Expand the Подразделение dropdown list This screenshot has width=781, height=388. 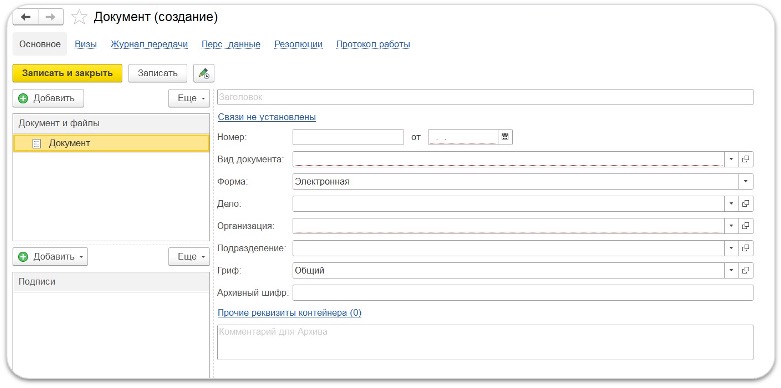(731, 248)
